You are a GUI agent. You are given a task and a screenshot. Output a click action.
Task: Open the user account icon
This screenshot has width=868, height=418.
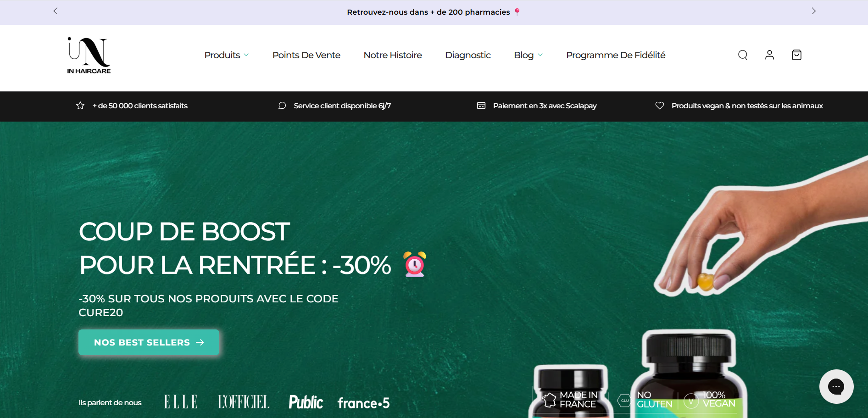[x=769, y=55]
